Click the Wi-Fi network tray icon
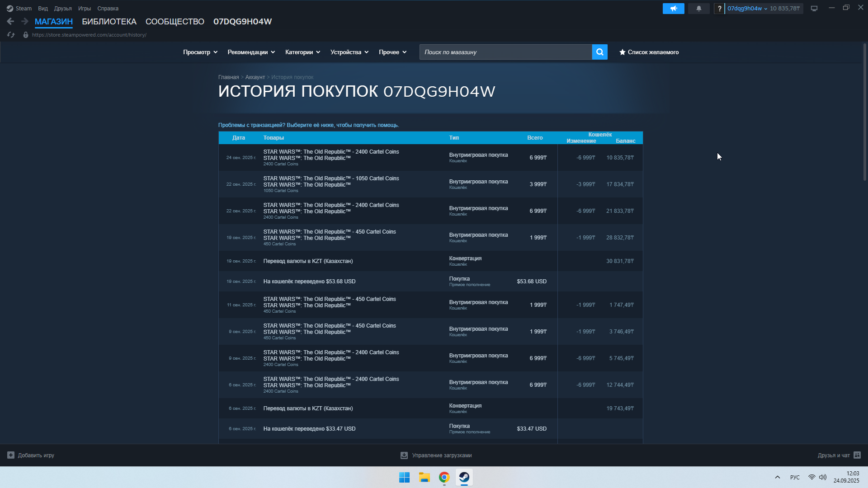Viewport: 868px width, 488px height. [x=811, y=477]
